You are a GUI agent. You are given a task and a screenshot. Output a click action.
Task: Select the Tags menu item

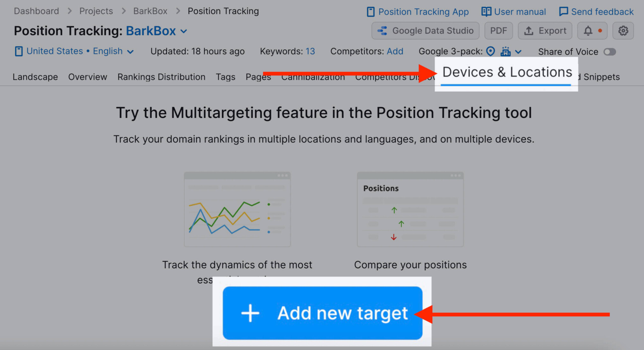(225, 77)
